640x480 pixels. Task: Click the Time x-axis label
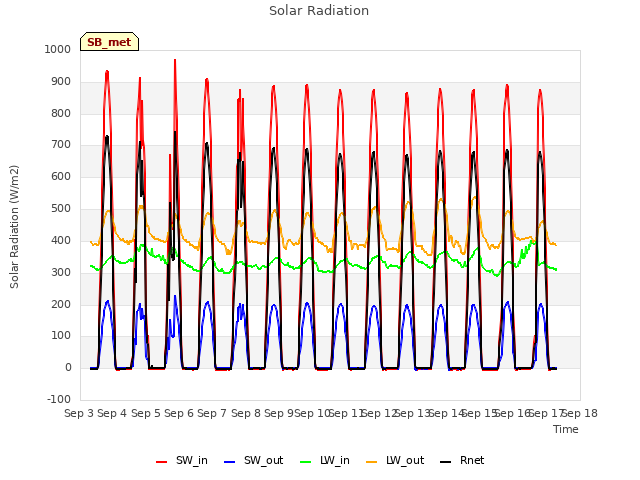[x=566, y=429]
